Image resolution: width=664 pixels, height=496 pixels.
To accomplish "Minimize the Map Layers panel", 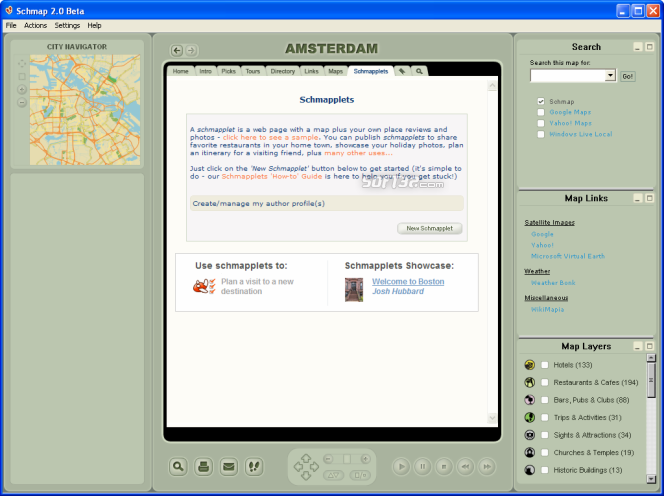I will pos(638,346).
